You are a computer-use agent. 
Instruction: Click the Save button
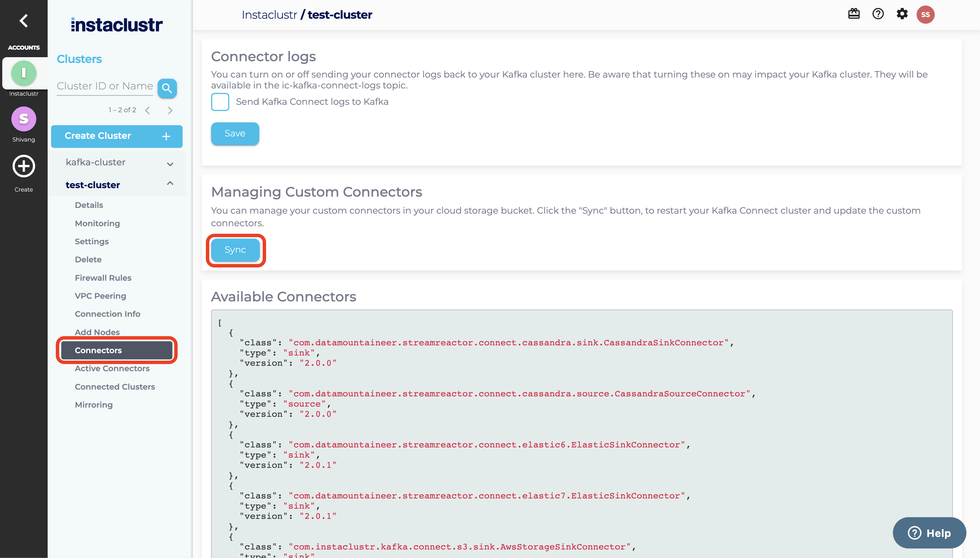235,133
